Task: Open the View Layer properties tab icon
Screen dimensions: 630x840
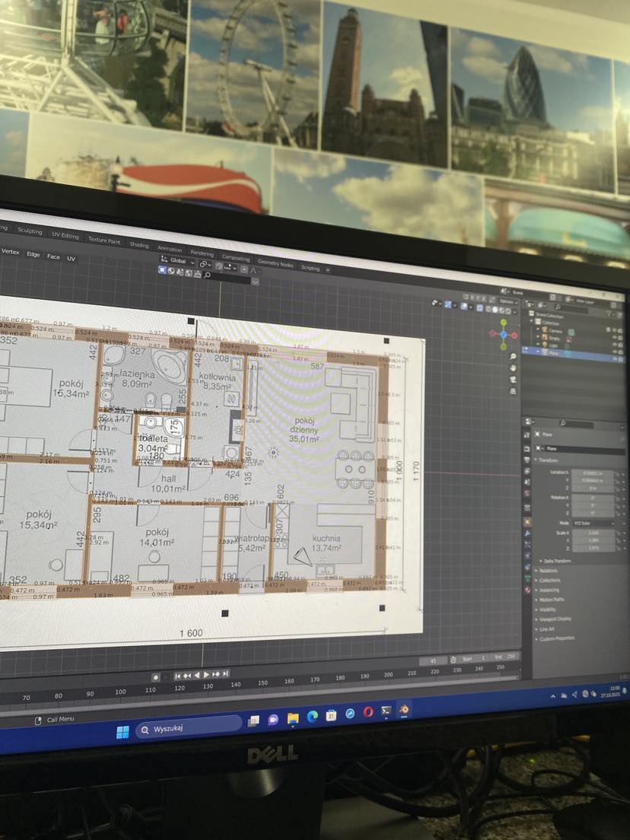Action: (x=527, y=471)
